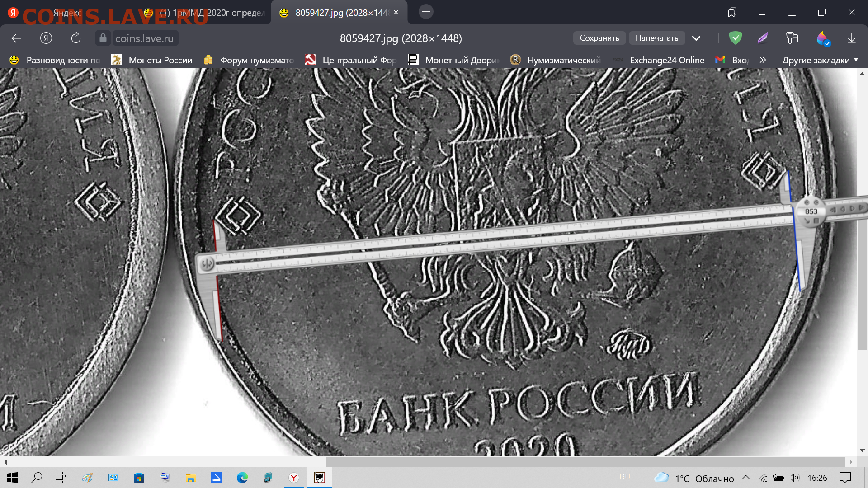
Task: Open the bookmarks panel icon in title bar
Action: coord(732,12)
